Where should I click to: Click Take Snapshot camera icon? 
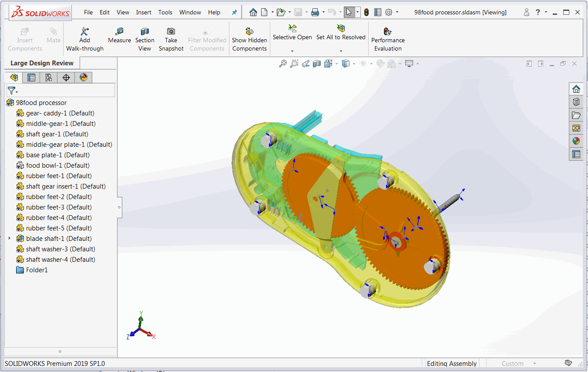point(171,31)
